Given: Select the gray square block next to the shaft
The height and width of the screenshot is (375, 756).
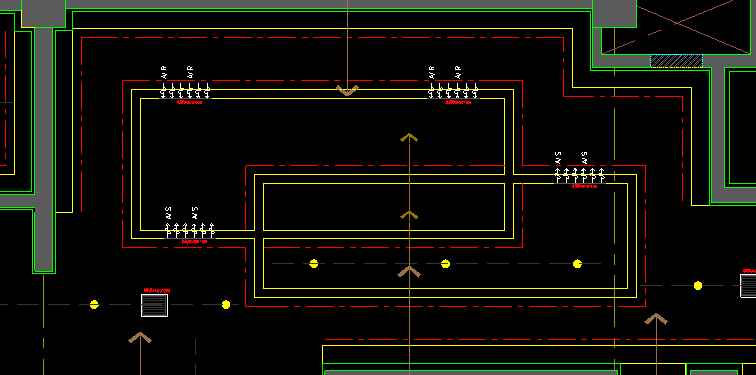Looking at the screenshot, I should click(614, 13).
